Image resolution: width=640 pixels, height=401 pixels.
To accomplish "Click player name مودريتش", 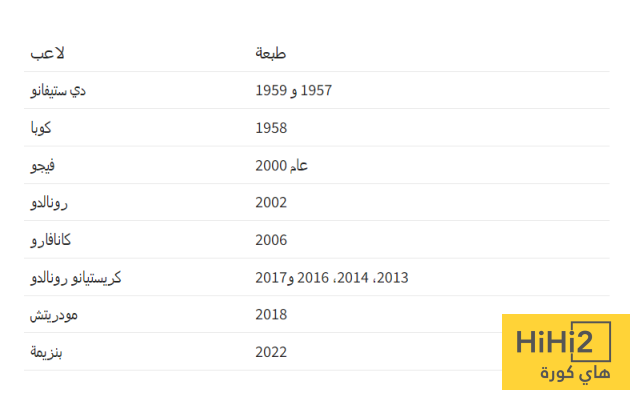I will pyautogui.click(x=53, y=315).
